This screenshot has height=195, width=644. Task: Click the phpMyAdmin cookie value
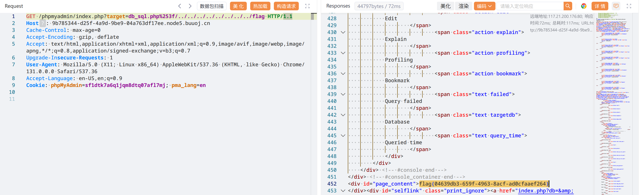125,85
